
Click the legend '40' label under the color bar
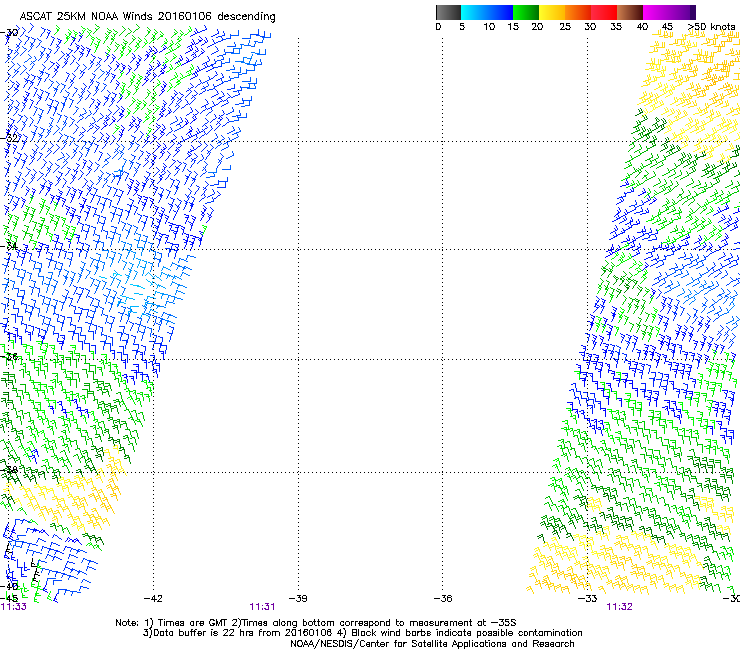point(642,27)
